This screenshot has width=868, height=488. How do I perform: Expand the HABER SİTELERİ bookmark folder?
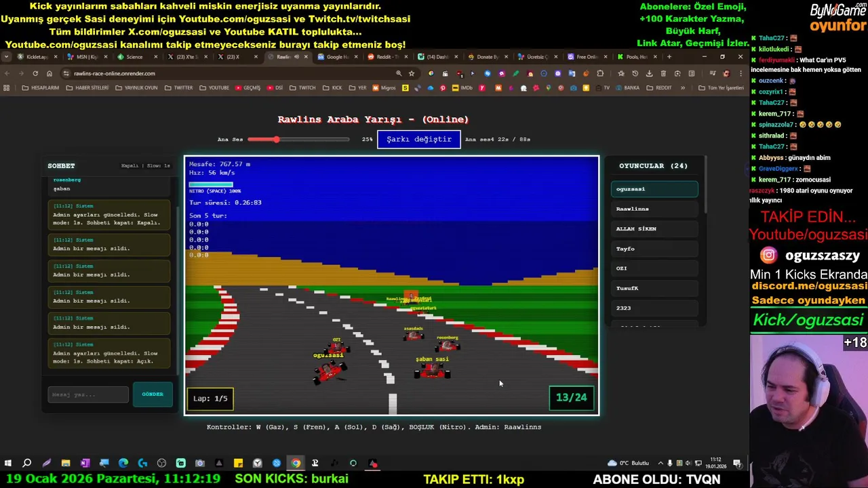(x=87, y=87)
